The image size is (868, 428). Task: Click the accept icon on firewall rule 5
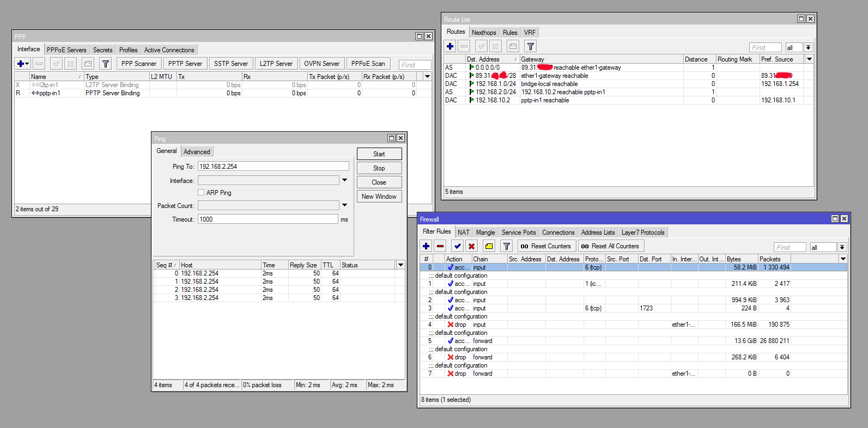(x=451, y=341)
